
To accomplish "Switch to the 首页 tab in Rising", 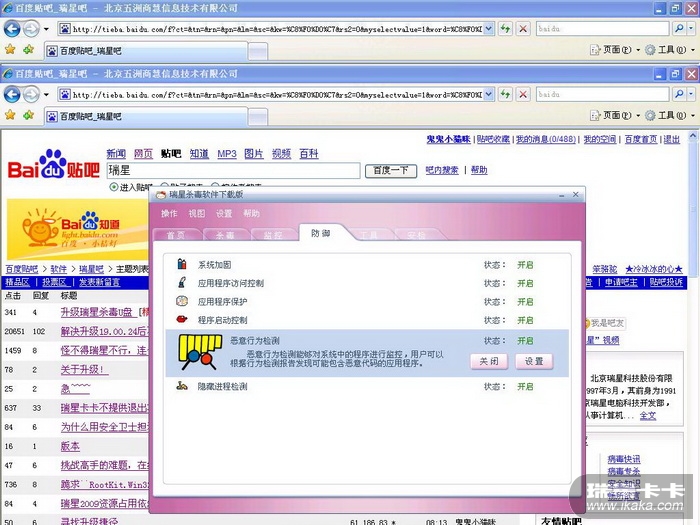I will [x=176, y=234].
